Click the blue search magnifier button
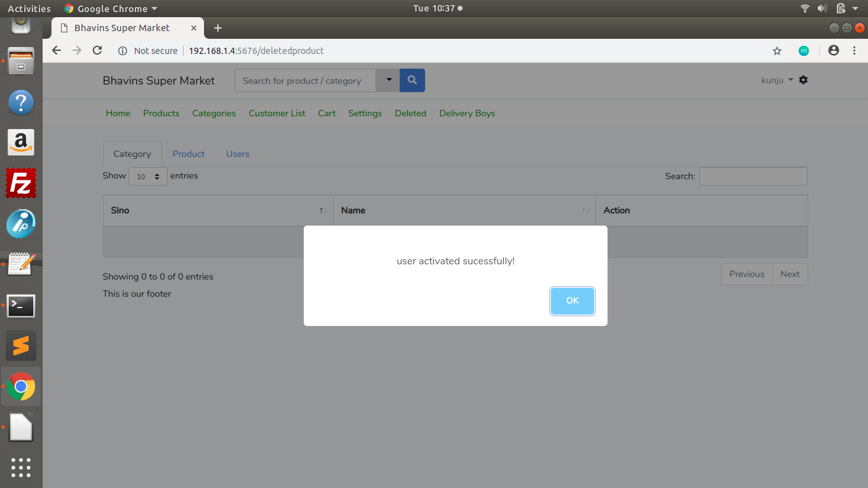 412,80
